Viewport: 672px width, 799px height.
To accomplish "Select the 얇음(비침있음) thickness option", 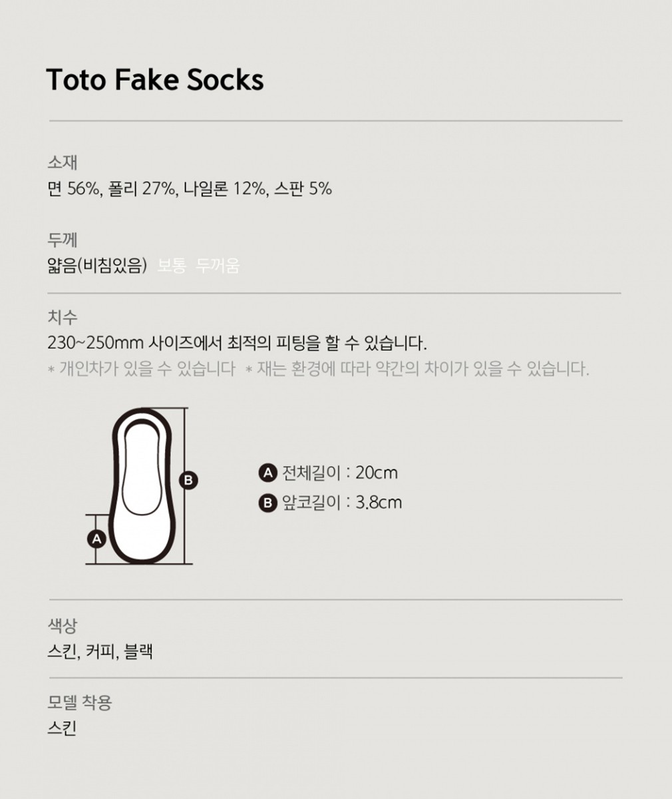I will pyautogui.click(x=97, y=266).
